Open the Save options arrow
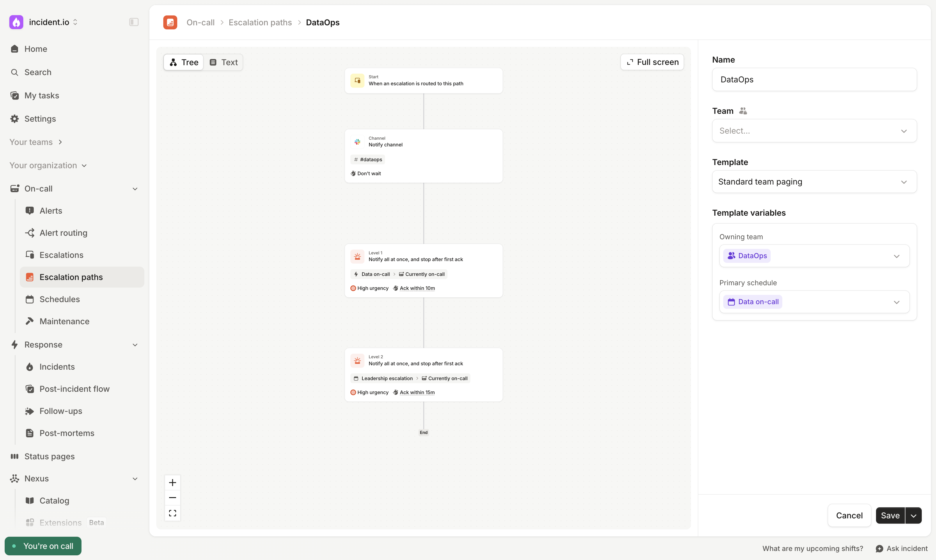 coord(913,515)
